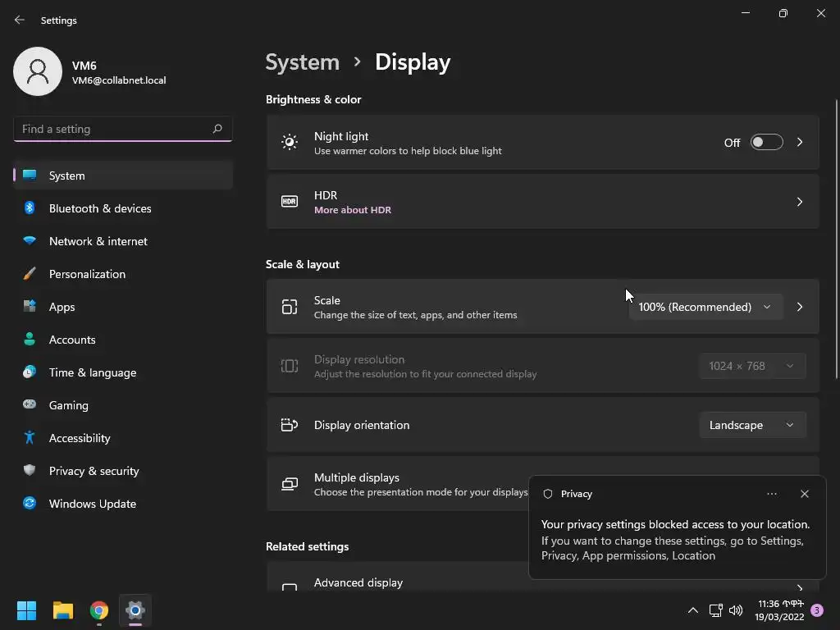The height and width of the screenshot is (630, 840).
Task: Expand Night light settings chevron
Action: 799,143
